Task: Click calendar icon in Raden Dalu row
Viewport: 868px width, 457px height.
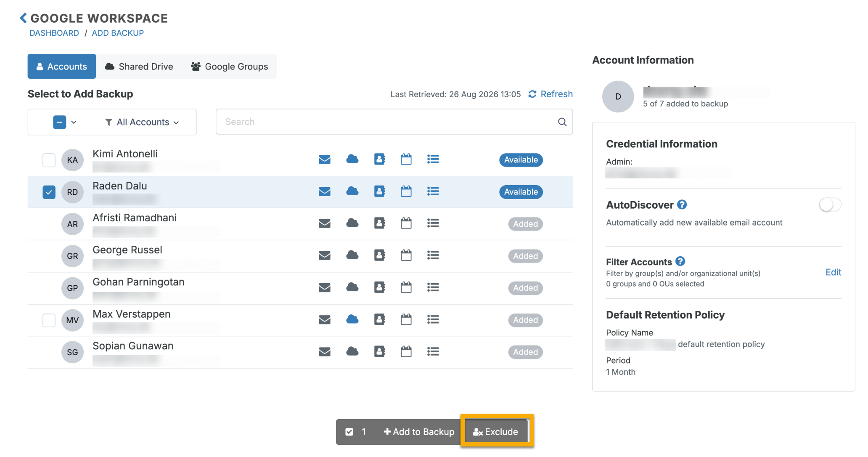Action: click(x=406, y=191)
